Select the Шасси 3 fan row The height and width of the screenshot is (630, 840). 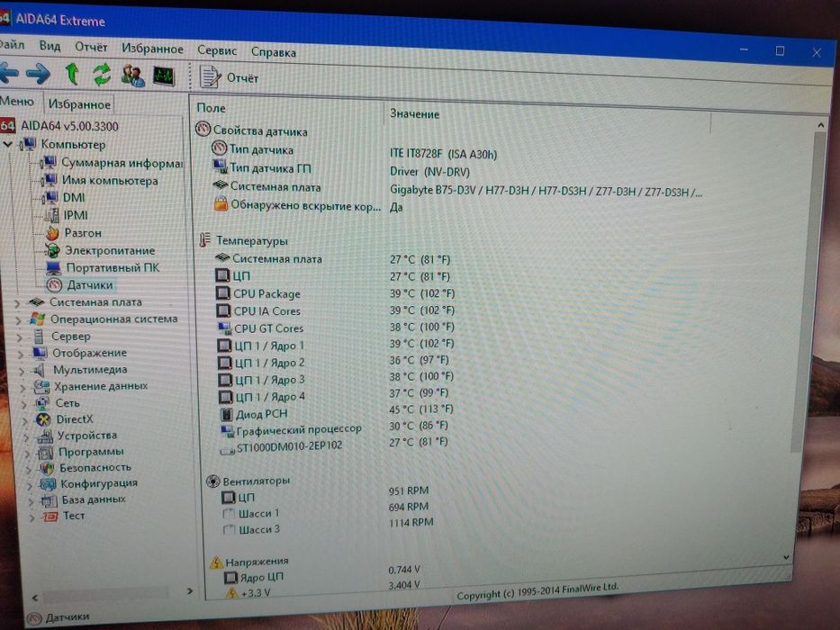[x=329, y=526]
